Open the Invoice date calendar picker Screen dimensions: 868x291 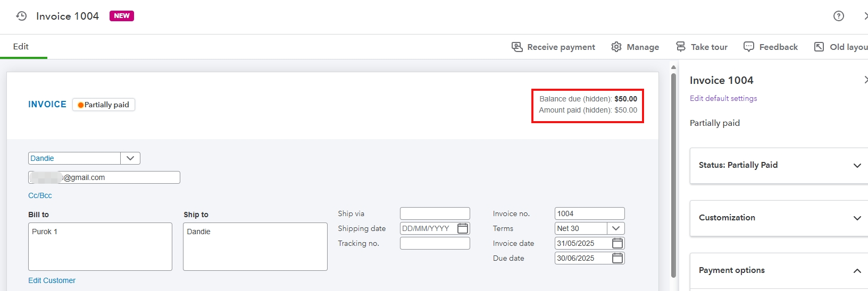pos(617,243)
